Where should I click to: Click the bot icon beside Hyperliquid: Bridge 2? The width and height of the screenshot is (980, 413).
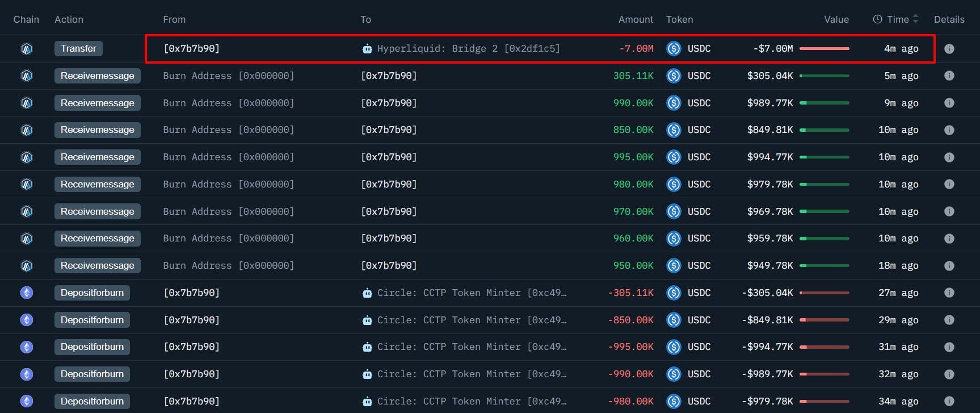pos(367,49)
